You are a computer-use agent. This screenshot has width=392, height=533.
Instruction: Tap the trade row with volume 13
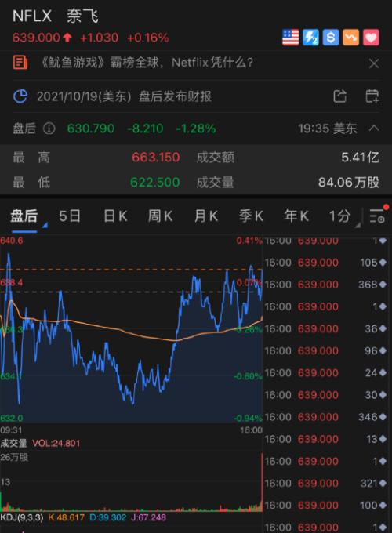tap(325, 439)
